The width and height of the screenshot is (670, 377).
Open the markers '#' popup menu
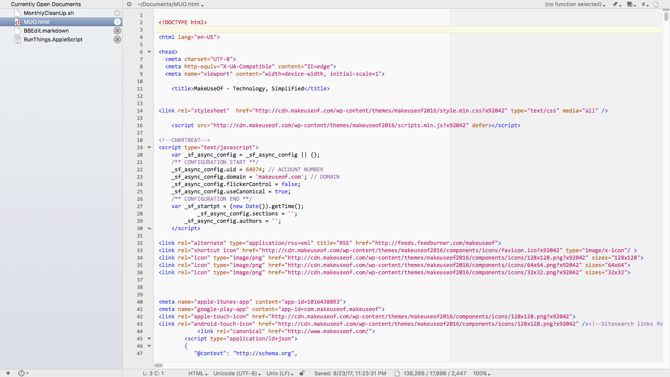644,4
